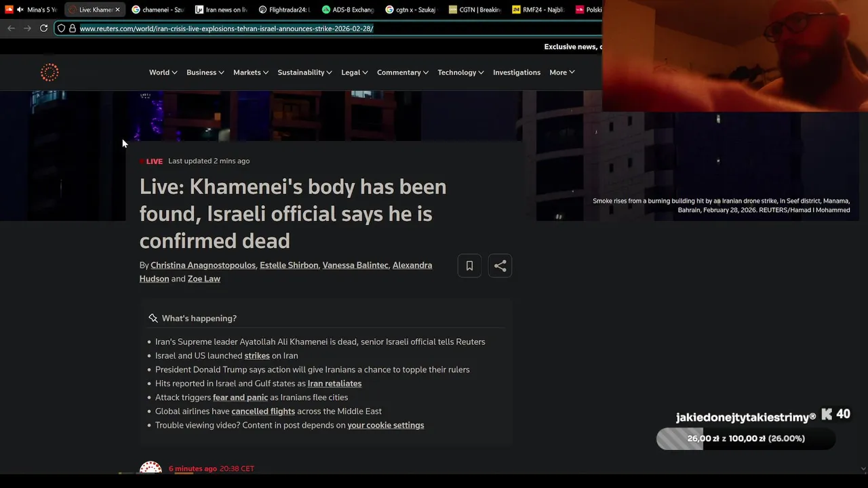This screenshot has height=488, width=868.
Task: Click the tracking protection shield icon
Action: [x=61, y=28]
